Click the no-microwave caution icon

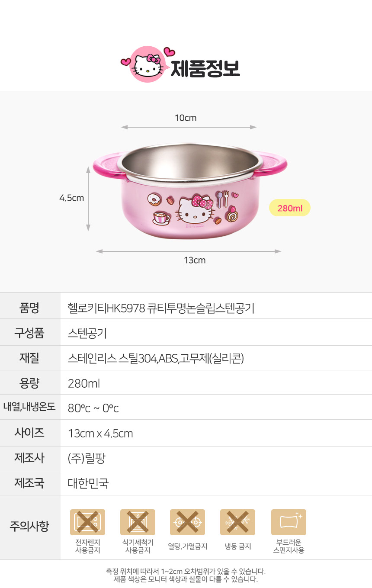(87, 522)
